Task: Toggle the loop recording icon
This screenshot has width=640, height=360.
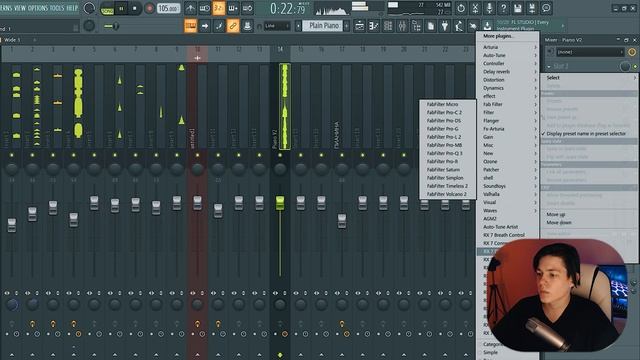Action: [x=247, y=8]
